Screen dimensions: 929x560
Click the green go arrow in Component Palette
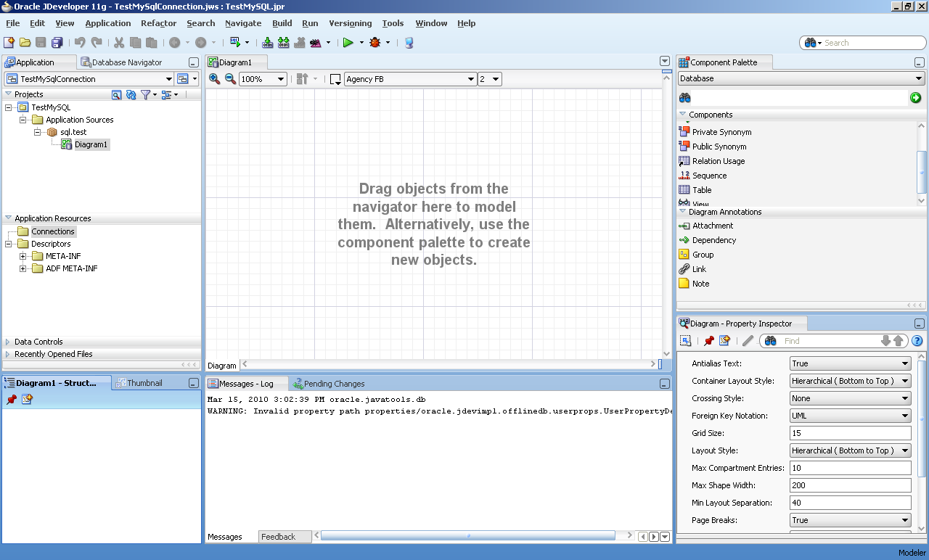(915, 97)
